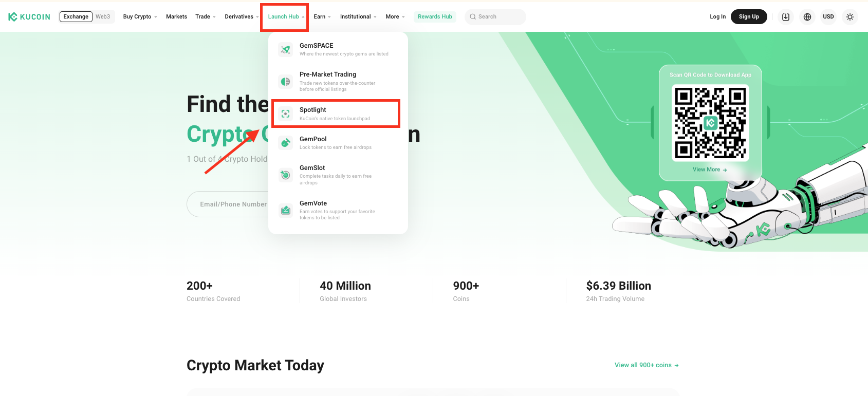Click the GemSPACE rocket icon

click(x=286, y=49)
